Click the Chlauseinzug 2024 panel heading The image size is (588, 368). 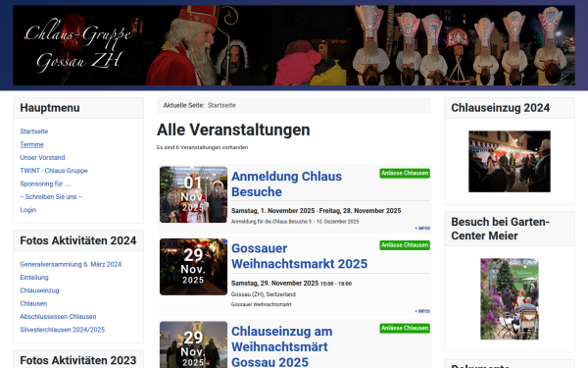coord(500,108)
